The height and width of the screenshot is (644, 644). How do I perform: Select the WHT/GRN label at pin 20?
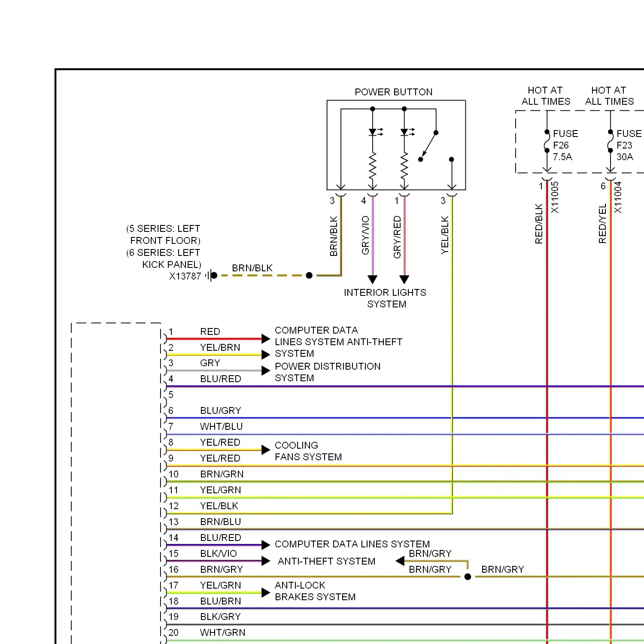(x=222, y=632)
